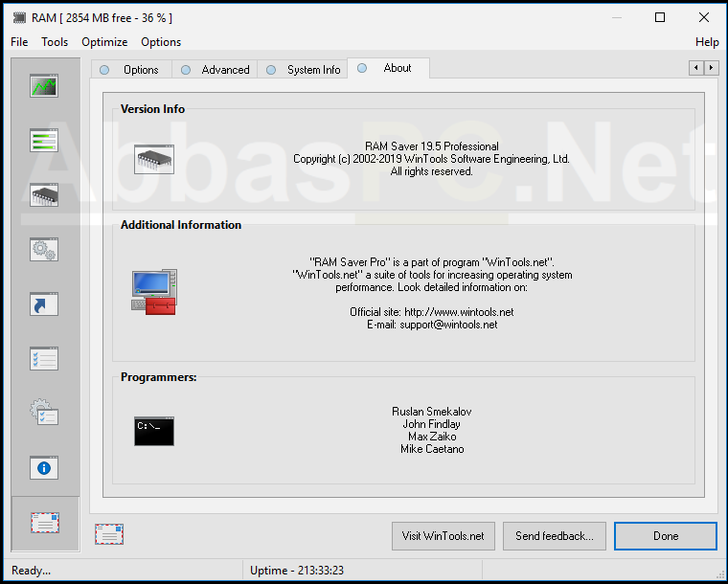Click the Version Info heading

(x=152, y=109)
